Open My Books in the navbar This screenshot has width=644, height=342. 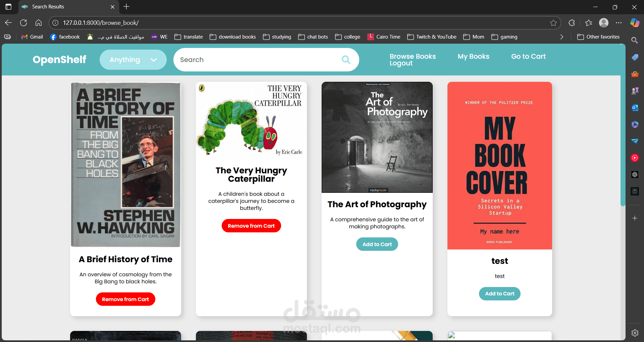[473, 57]
